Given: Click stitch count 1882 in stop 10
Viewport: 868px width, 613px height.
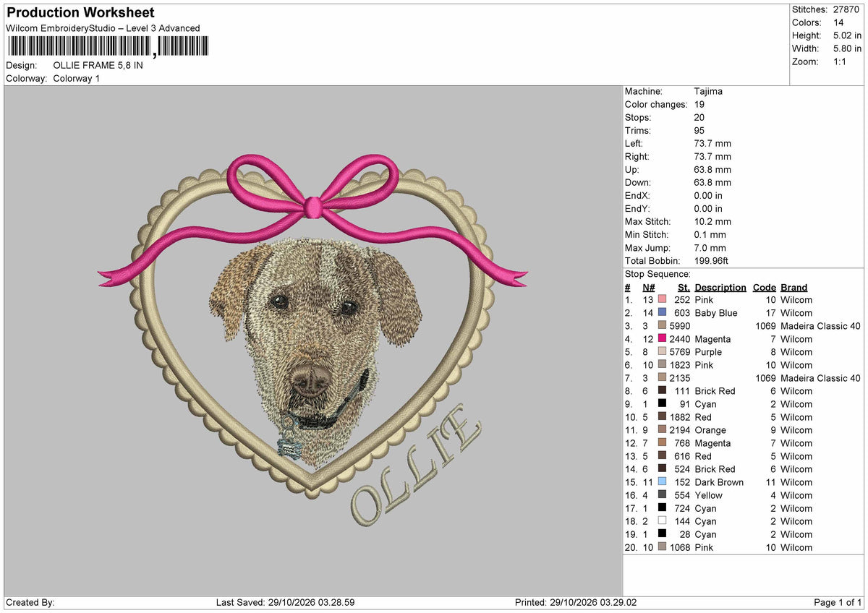Looking at the screenshot, I should pos(680,417).
